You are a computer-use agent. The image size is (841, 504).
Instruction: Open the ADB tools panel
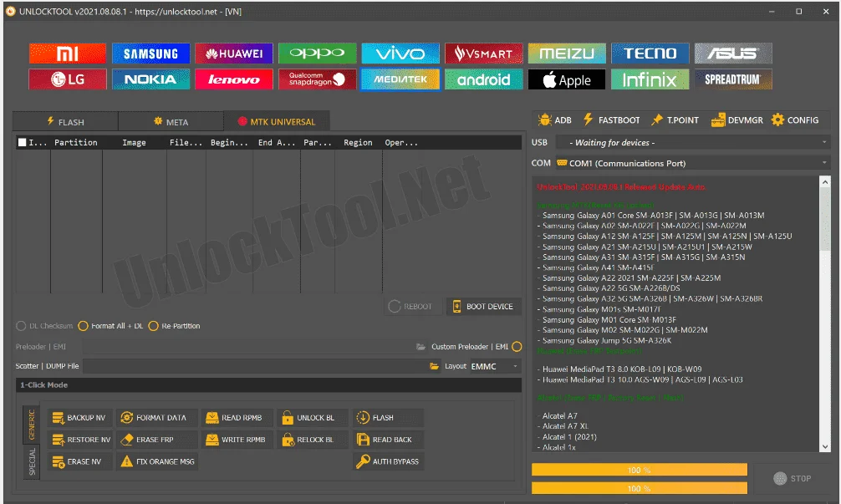click(555, 120)
